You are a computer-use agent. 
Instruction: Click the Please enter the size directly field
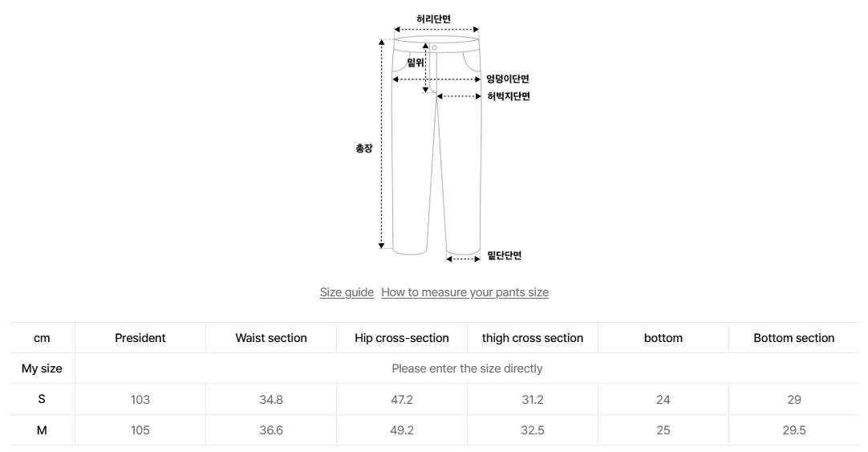[x=467, y=369]
